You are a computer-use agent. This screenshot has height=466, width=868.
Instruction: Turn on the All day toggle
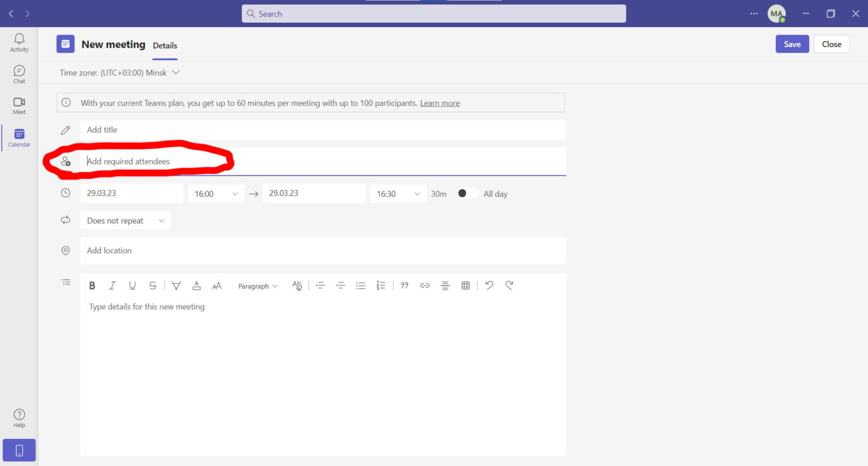point(467,193)
